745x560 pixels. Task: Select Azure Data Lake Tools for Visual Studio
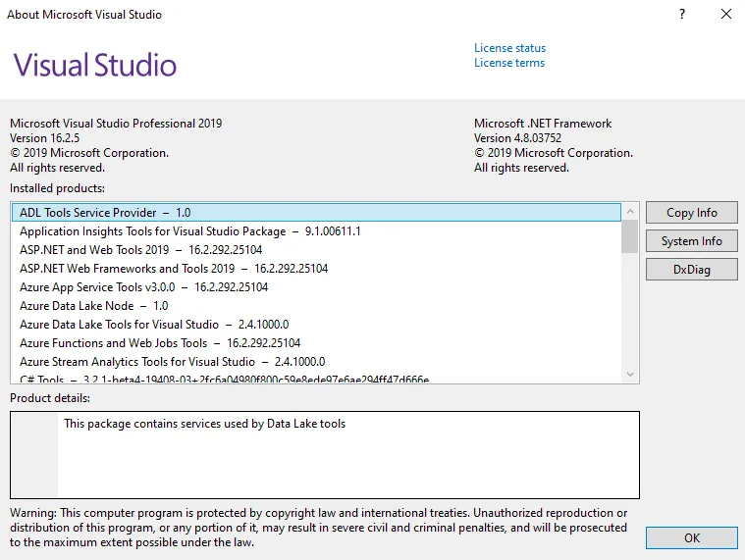[x=316, y=325]
